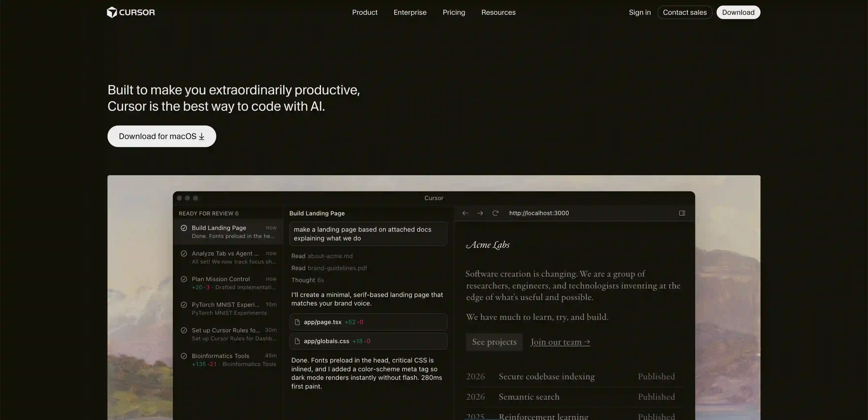Image resolution: width=868 pixels, height=420 pixels.
Task: Open the PyTorch MNIST Experiments task
Action: pyautogui.click(x=228, y=309)
